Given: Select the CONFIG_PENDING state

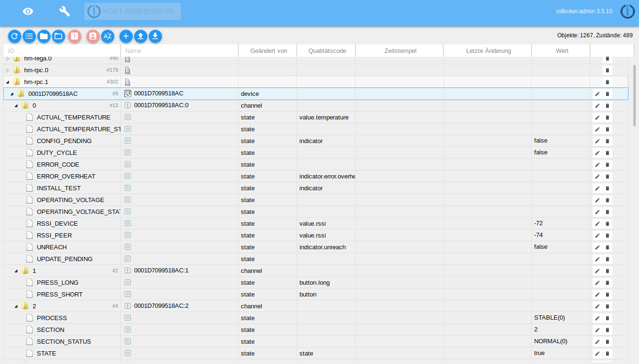Looking at the screenshot, I should click(316, 141).
